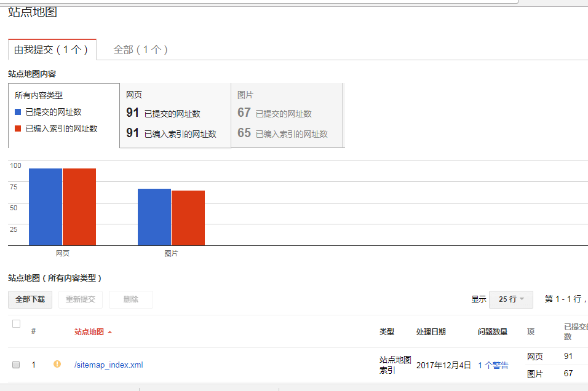The width and height of the screenshot is (588, 391).
Task: Open the /sitemap_index.xml link
Action: click(x=108, y=365)
